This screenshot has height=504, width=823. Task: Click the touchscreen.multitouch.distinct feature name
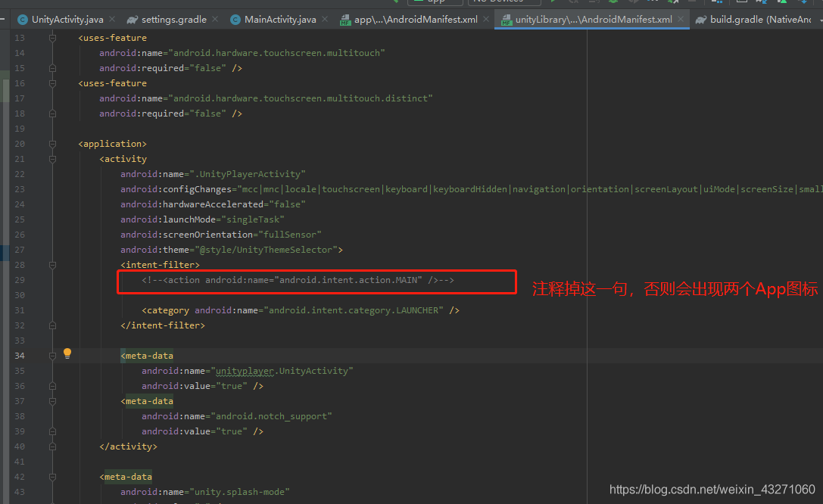pos(301,98)
